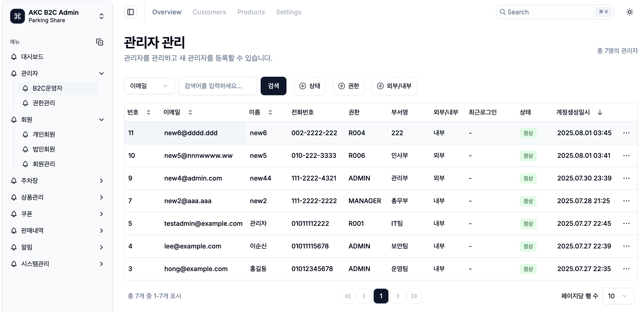Add an 외부/내부 filter
The height and width of the screenshot is (312, 644).
pyautogui.click(x=394, y=86)
